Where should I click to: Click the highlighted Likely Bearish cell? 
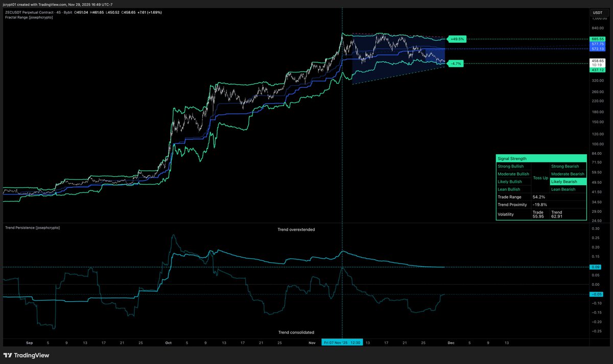click(x=568, y=182)
